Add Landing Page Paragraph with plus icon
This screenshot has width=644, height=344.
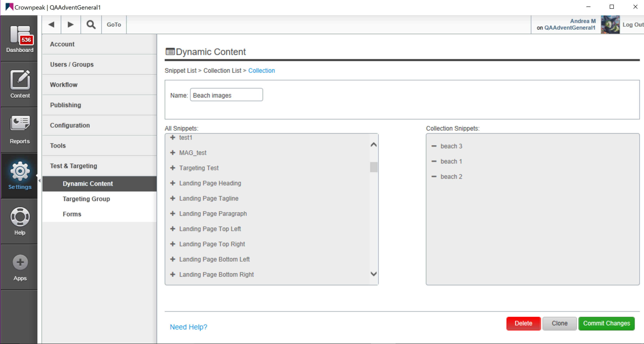coord(172,214)
